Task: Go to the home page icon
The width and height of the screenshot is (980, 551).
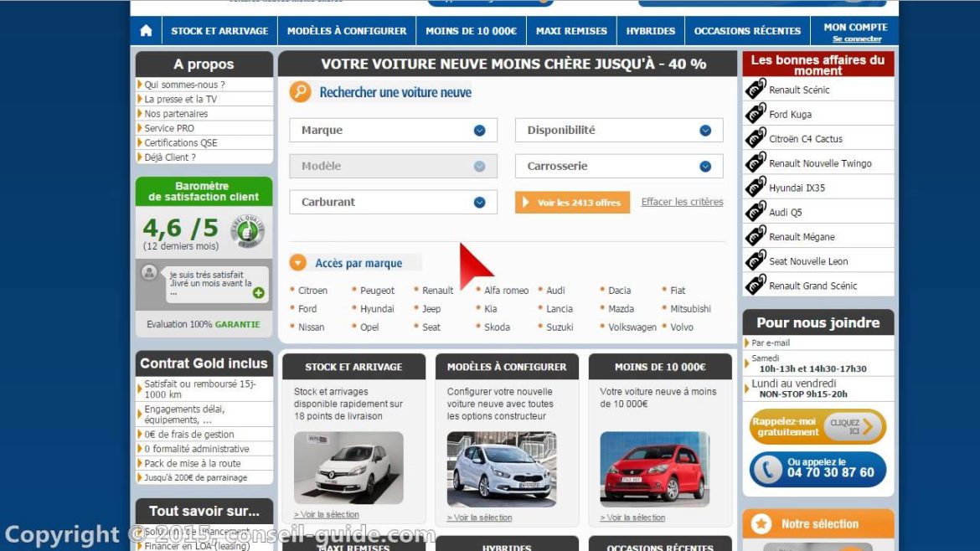Action: (146, 31)
